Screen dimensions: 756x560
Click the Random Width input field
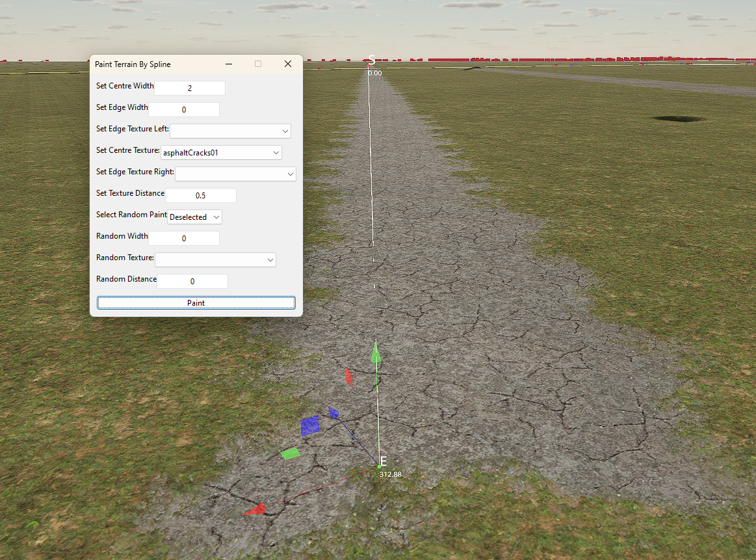click(184, 238)
